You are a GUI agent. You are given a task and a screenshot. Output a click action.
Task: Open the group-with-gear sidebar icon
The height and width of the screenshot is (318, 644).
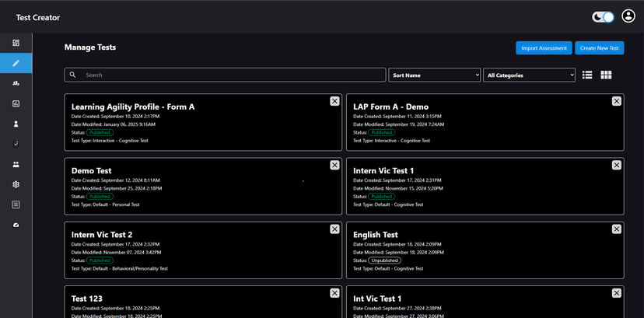(x=16, y=83)
